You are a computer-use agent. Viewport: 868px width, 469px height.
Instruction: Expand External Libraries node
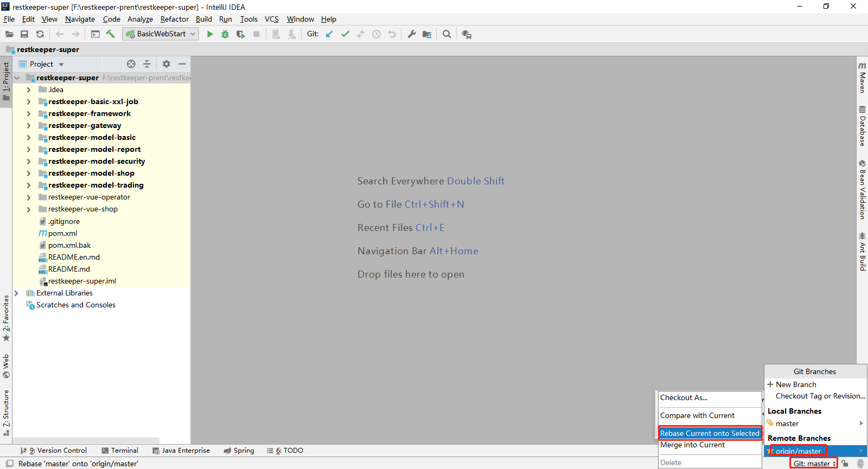pyautogui.click(x=17, y=293)
